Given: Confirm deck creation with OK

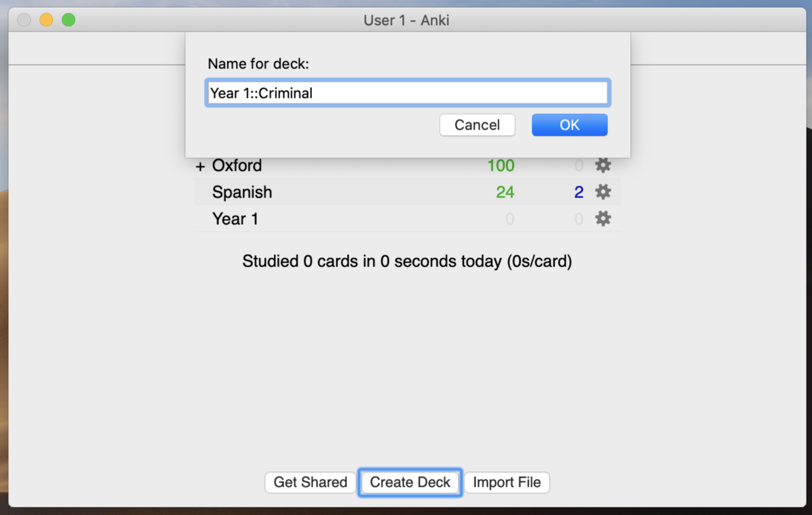Looking at the screenshot, I should (569, 125).
